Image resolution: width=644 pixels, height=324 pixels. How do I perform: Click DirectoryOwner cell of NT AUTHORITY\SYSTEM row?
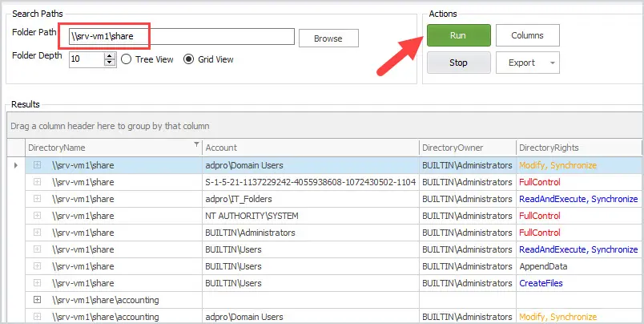pos(468,216)
